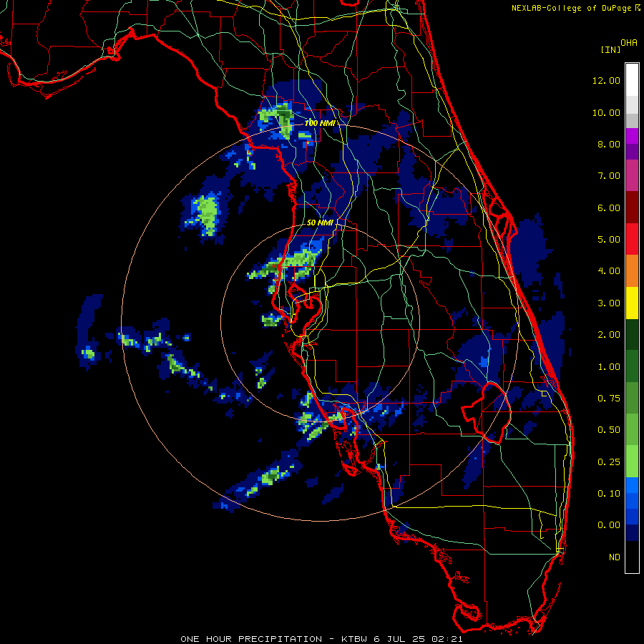Pick the yellow swatch beside 3.00

pos(632,303)
